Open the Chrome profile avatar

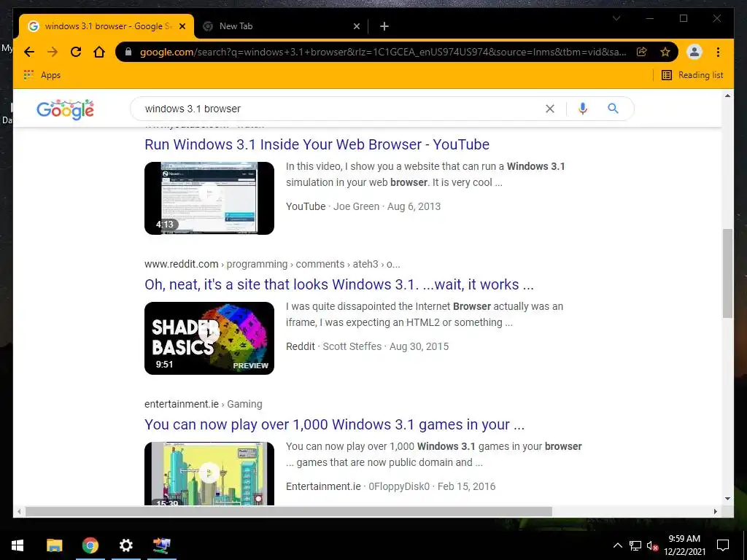pyautogui.click(x=694, y=52)
